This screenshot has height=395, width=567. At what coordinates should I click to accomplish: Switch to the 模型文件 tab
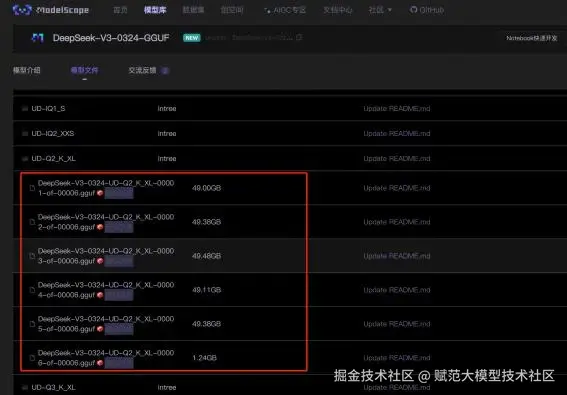[84, 70]
